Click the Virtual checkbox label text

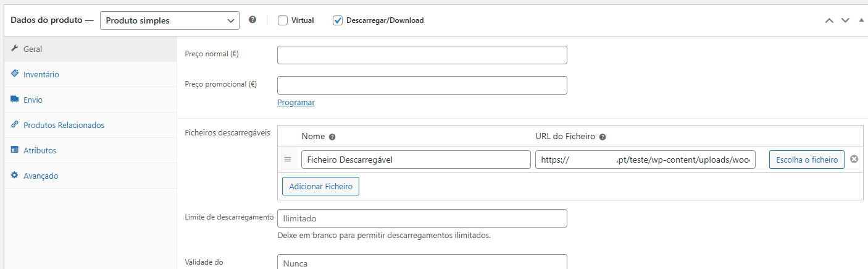coord(303,20)
